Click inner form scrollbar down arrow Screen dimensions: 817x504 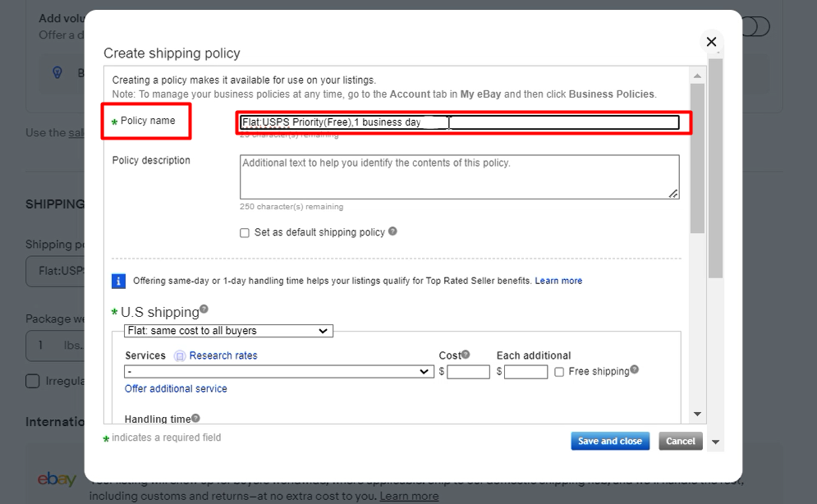click(x=697, y=414)
